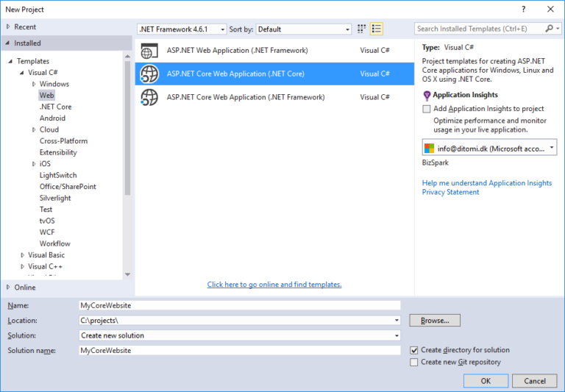565x392 pixels.
Task: Collapse the Installed section
Action: coord(7,43)
